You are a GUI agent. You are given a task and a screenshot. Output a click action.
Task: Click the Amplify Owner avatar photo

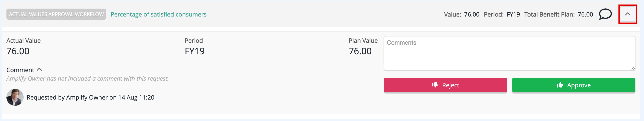pos(15,97)
